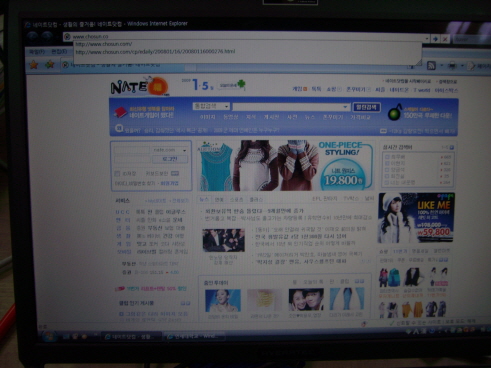Click the Add to Favorites star icon
Image resolution: width=491 pixels, height=368 pixels.
[x=50, y=64]
